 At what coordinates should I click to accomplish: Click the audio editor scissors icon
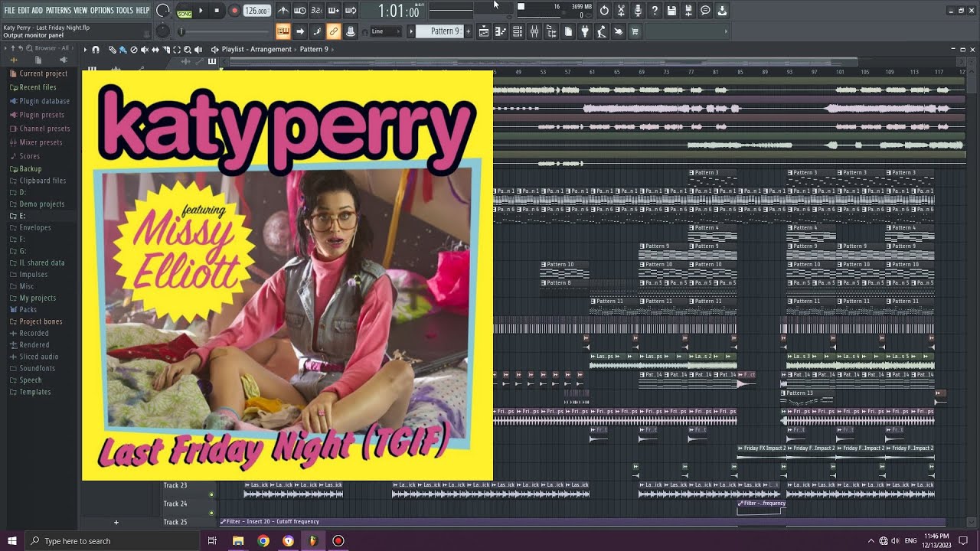[621, 11]
